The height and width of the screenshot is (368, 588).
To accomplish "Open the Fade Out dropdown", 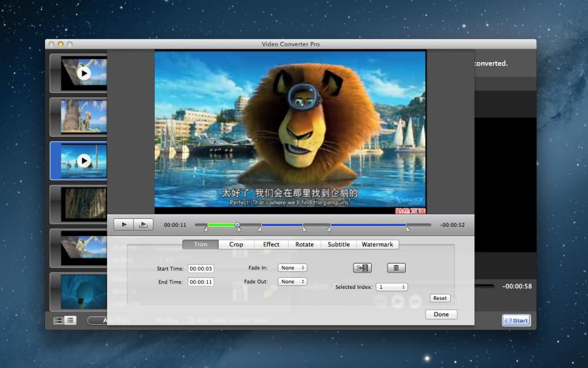I will [293, 281].
